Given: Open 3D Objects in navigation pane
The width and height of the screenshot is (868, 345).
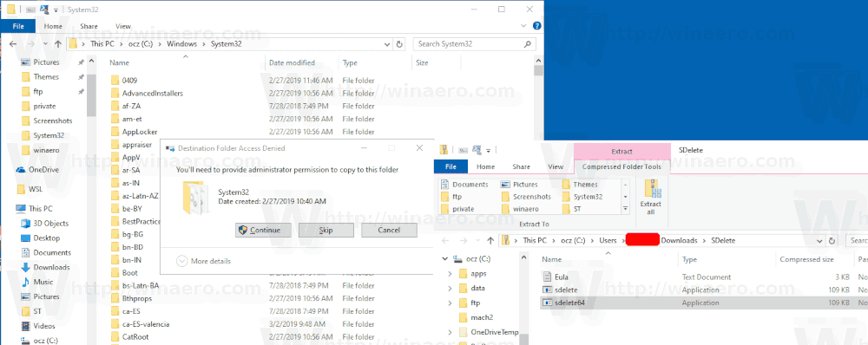Looking at the screenshot, I should (x=50, y=224).
